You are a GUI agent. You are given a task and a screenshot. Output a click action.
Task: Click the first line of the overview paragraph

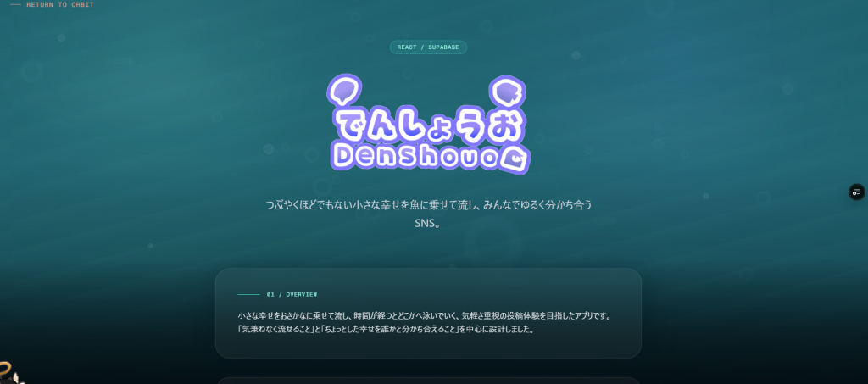pos(425,316)
